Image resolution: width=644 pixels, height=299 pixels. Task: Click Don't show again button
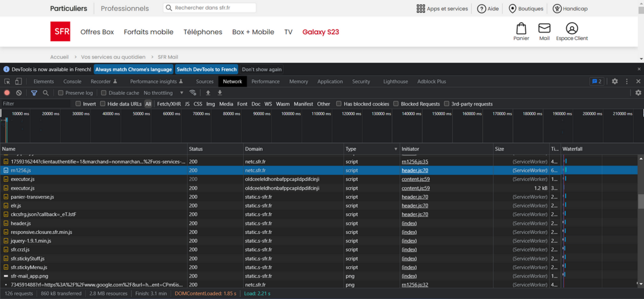(x=262, y=69)
